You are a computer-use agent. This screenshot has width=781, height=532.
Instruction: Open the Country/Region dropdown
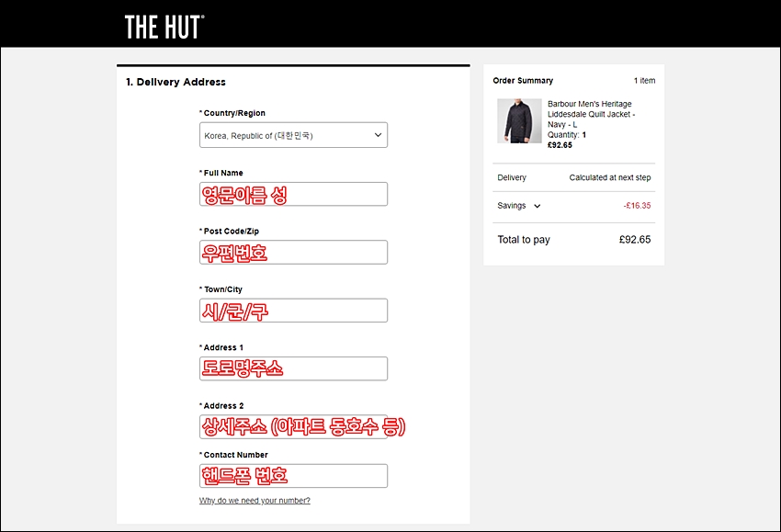coord(293,135)
